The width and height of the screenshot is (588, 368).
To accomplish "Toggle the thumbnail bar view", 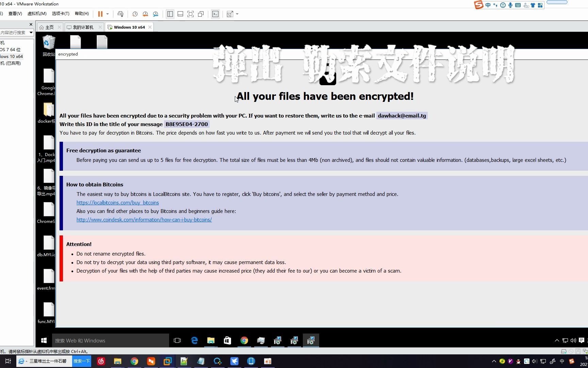I will point(180,14).
